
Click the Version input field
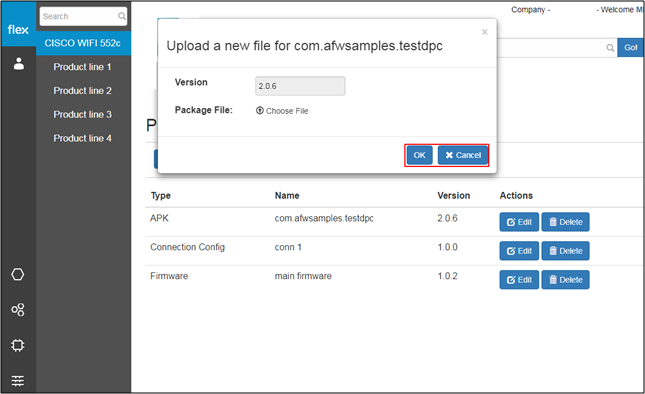click(300, 86)
